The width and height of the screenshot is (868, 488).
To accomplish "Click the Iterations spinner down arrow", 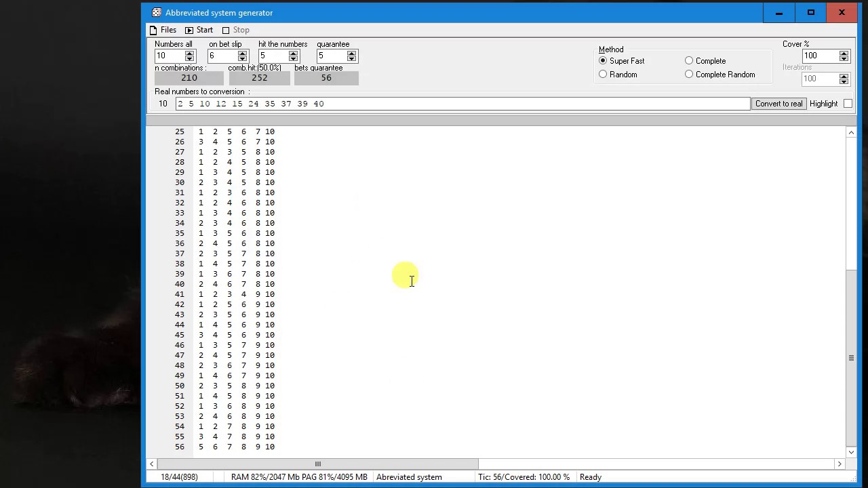I will click(x=844, y=82).
